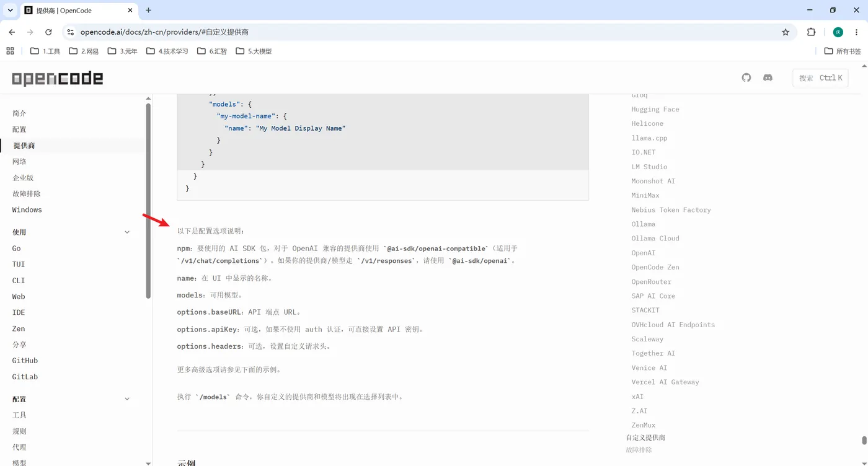
Task: Bookmark this page with the star icon
Action: 786,32
